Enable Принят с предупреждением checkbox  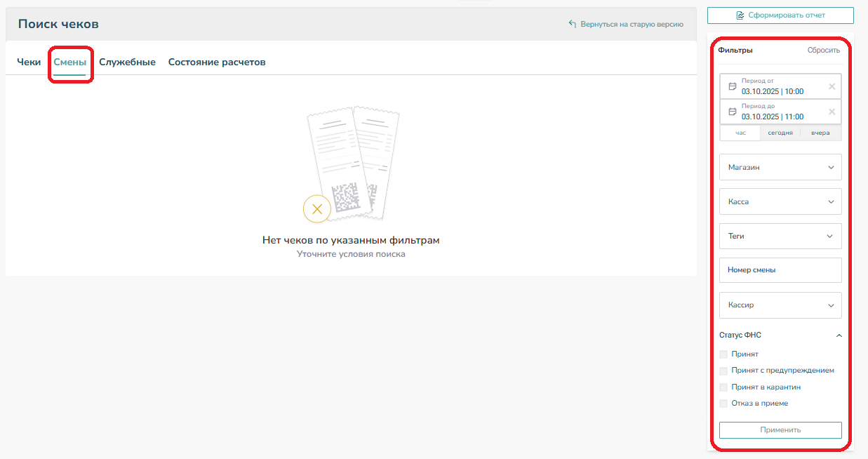click(x=723, y=371)
